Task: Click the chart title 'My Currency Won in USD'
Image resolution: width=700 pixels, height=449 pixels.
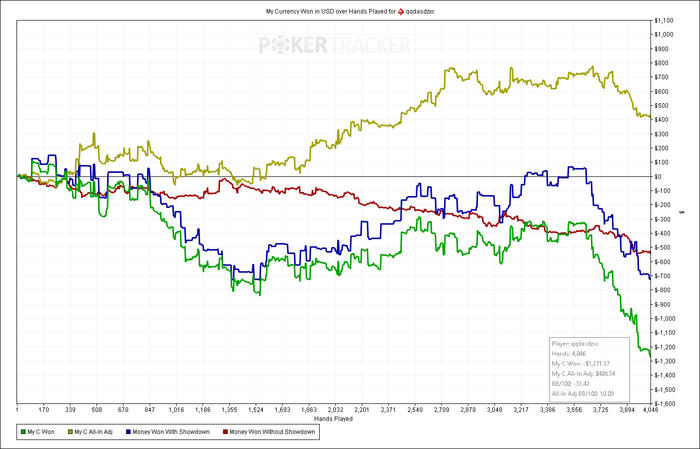Action: pyautogui.click(x=300, y=12)
